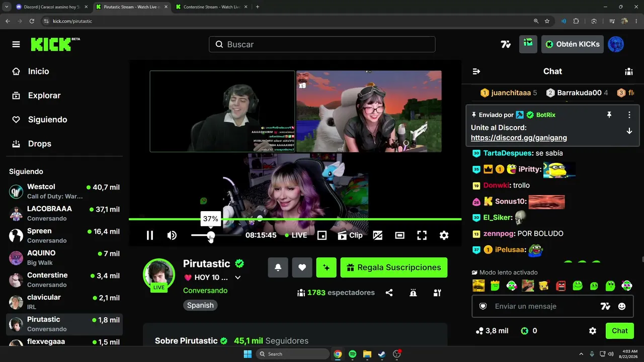This screenshot has height=362, width=644.
Task: Expand the stream title 'HOY 10 ...'
Action: coord(238,278)
